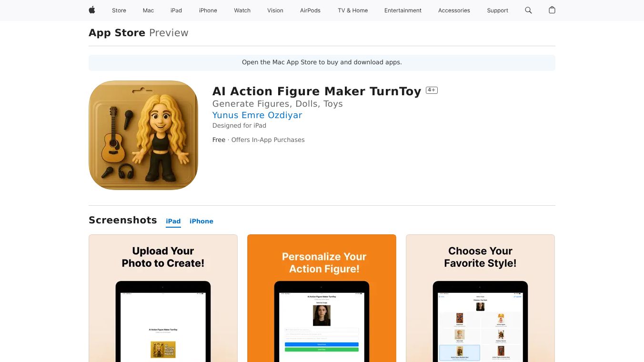Switch to iPhone screenshots tab
The image size is (644, 362).
[201, 221]
